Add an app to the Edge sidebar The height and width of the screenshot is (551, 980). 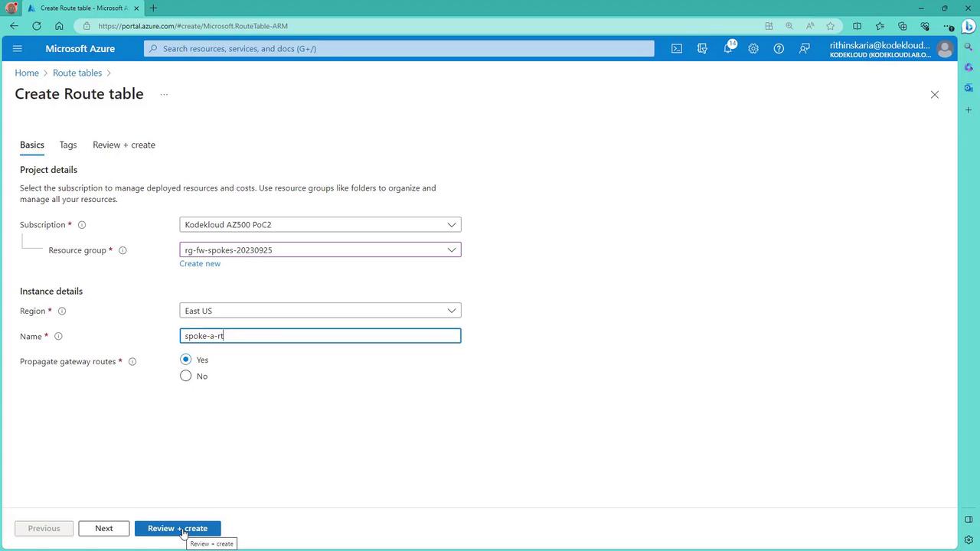click(x=969, y=110)
